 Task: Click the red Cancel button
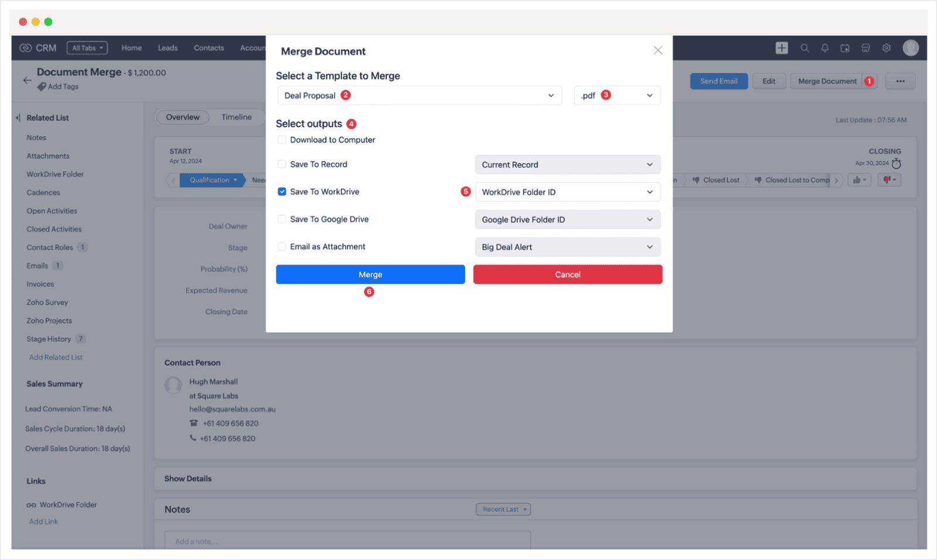pos(567,274)
